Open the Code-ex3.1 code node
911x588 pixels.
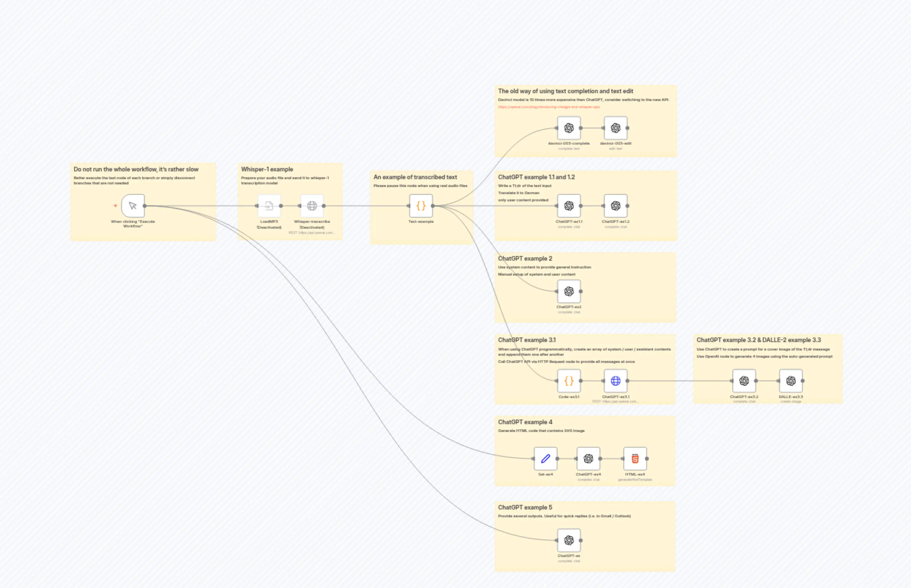tap(568, 380)
